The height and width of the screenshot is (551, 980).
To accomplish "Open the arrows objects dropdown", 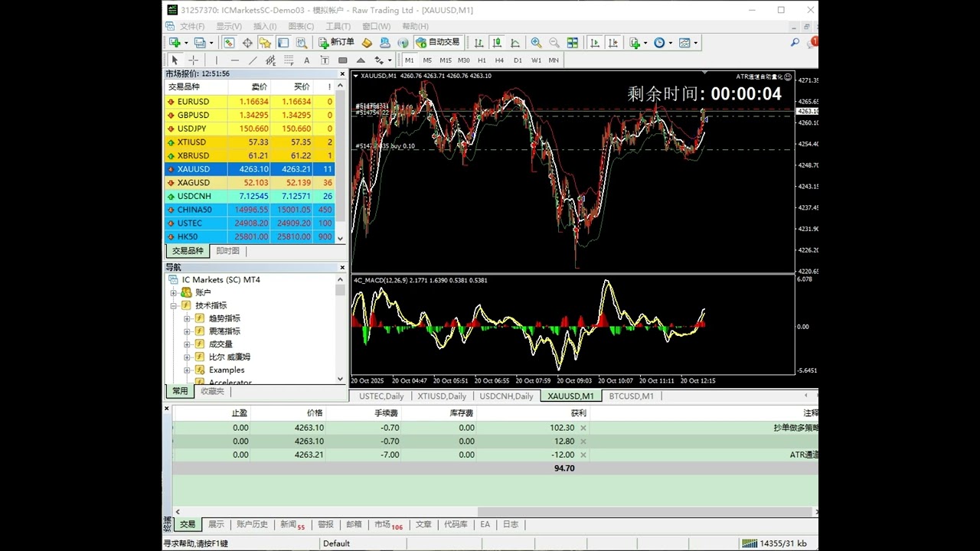I will [383, 60].
